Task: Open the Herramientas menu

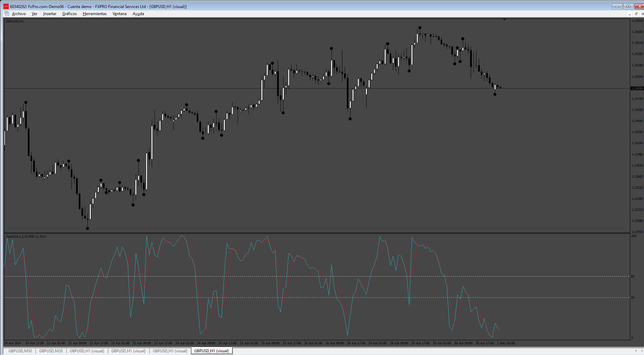Action: pos(94,14)
